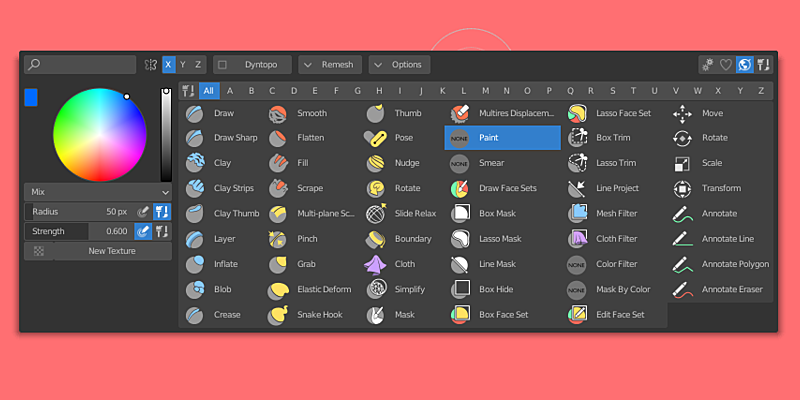Adjust the Strength slider
800x400 pixels.
(x=78, y=231)
